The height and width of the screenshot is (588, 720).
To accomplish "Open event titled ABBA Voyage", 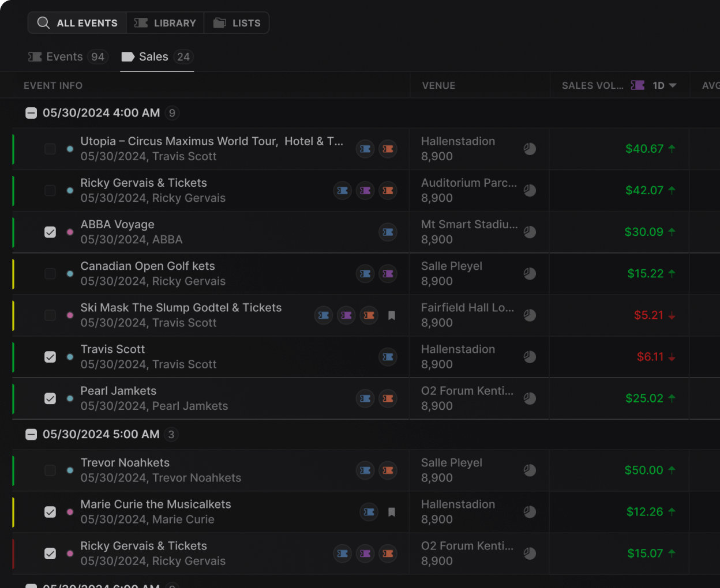I will 118,224.
